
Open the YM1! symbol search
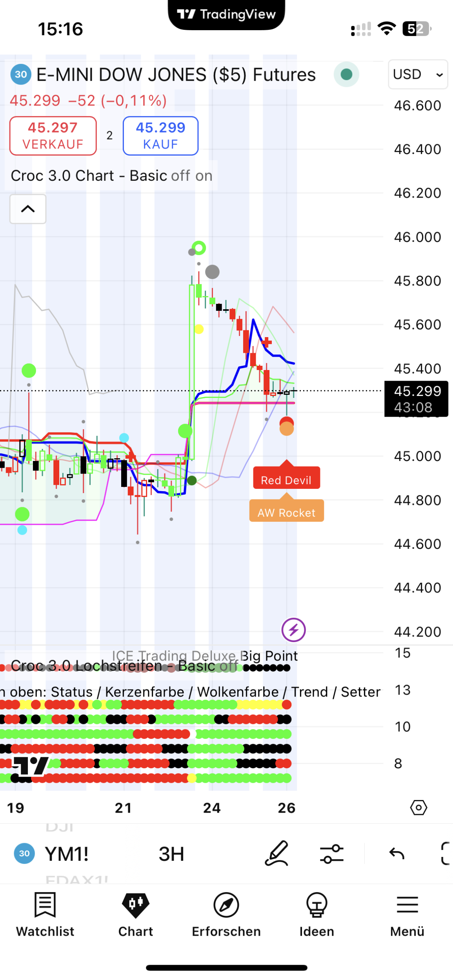pyautogui.click(x=67, y=854)
